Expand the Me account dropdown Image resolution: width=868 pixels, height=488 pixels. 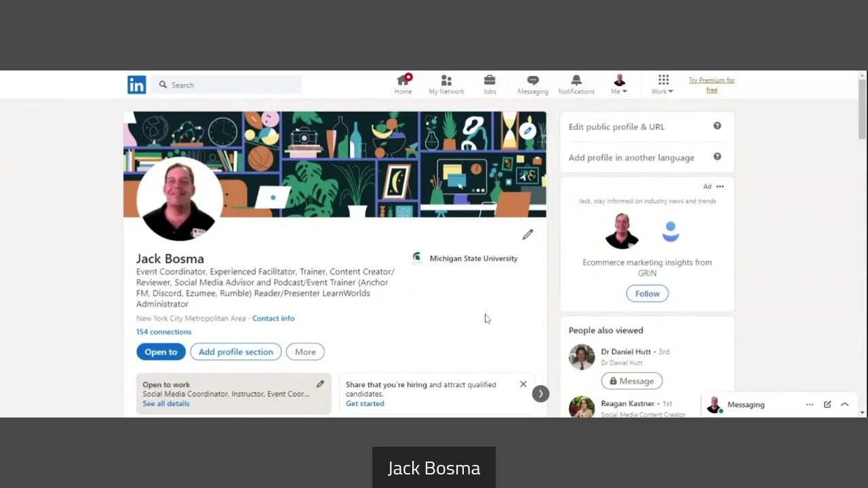619,85
